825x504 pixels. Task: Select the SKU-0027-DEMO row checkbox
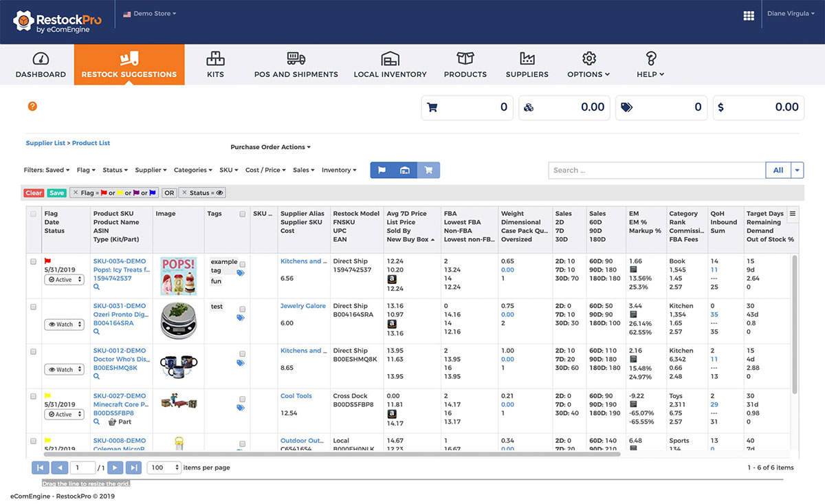coord(33,396)
